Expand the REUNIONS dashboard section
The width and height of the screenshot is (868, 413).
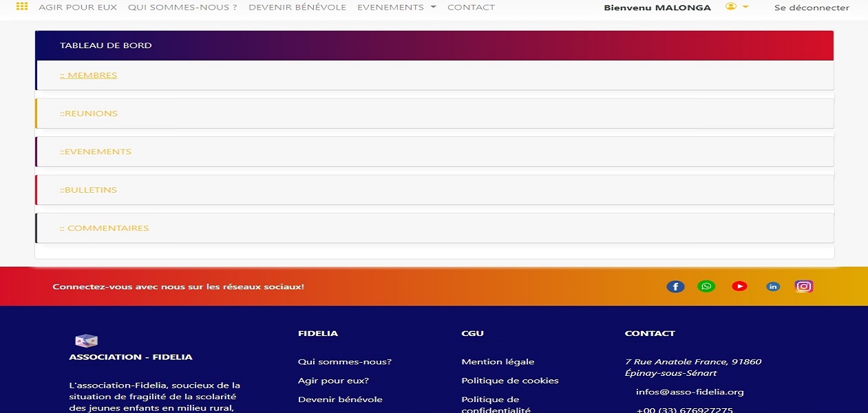tap(88, 114)
